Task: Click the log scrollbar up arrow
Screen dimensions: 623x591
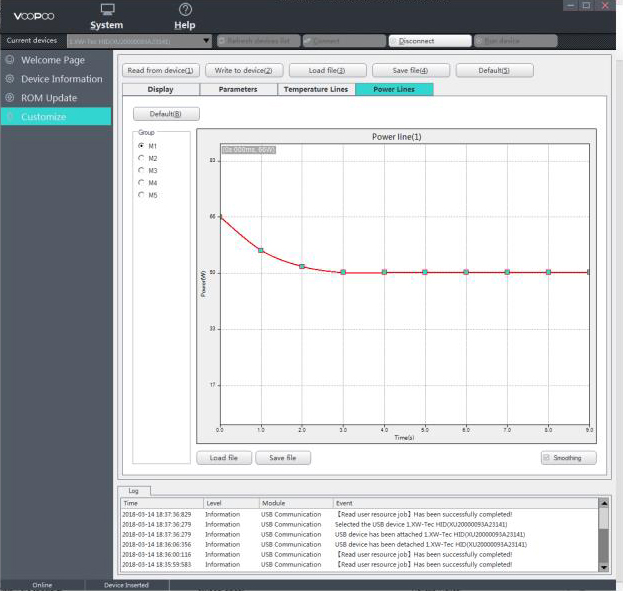Action: [604, 503]
